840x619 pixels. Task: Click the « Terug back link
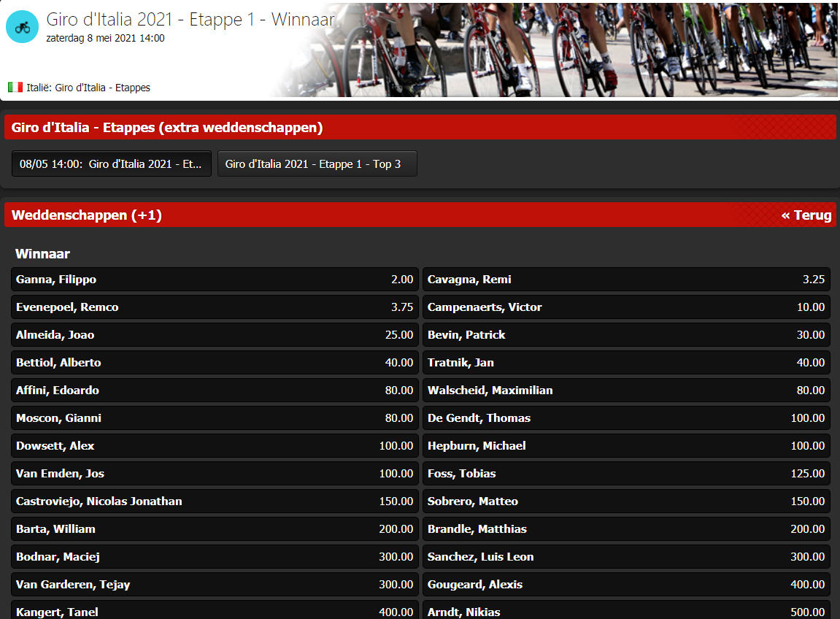coord(806,215)
